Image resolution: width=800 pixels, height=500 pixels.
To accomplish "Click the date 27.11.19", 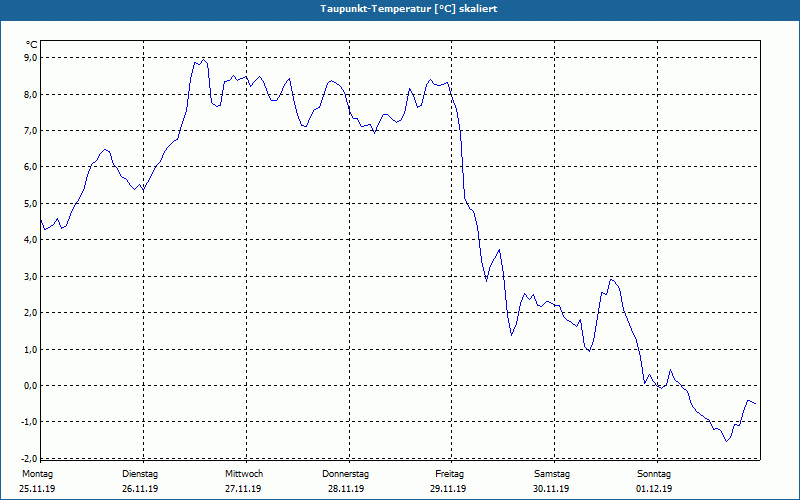I will tap(243, 489).
